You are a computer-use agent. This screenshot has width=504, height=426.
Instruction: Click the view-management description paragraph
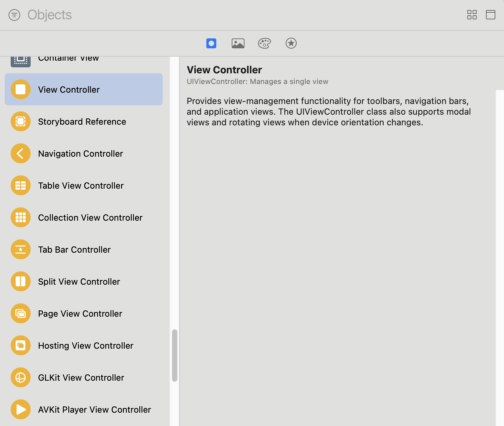point(329,112)
